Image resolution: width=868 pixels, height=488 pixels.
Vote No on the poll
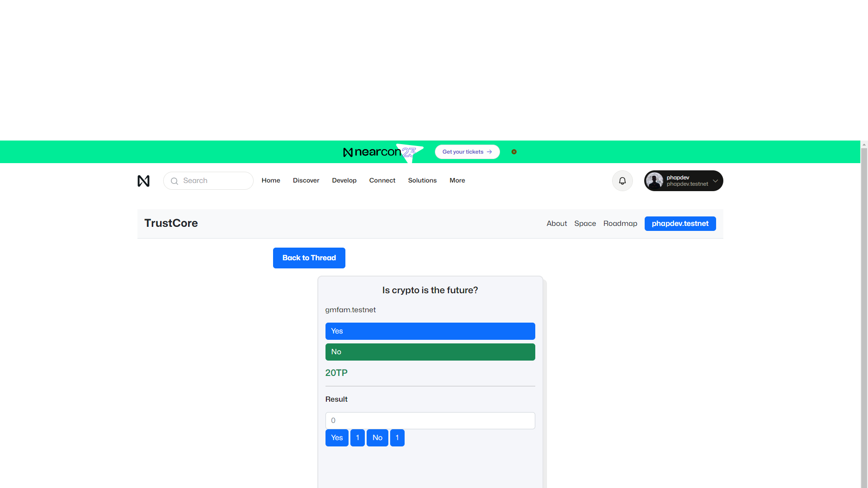(x=430, y=352)
